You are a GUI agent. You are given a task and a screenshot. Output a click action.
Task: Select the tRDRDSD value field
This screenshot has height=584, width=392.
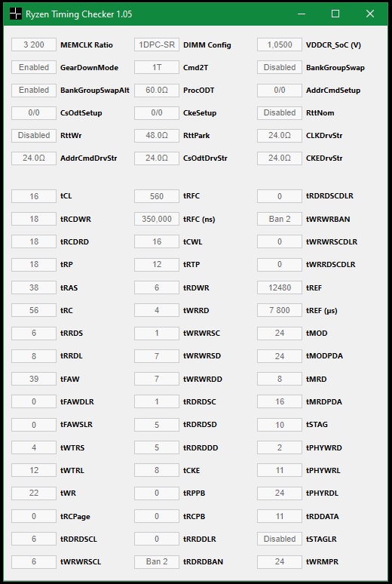(157, 425)
